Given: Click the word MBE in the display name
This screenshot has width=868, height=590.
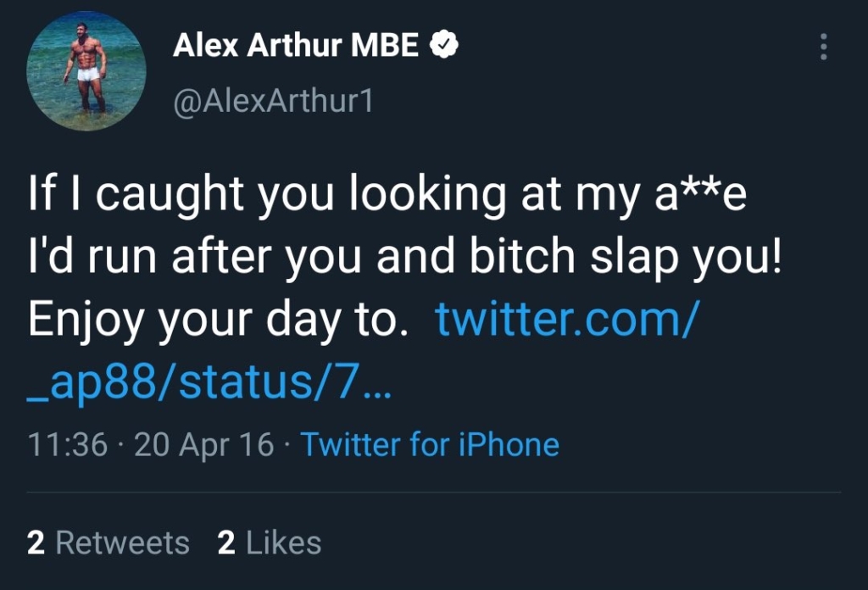Looking at the screenshot, I should pyautogui.click(x=385, y=45).
